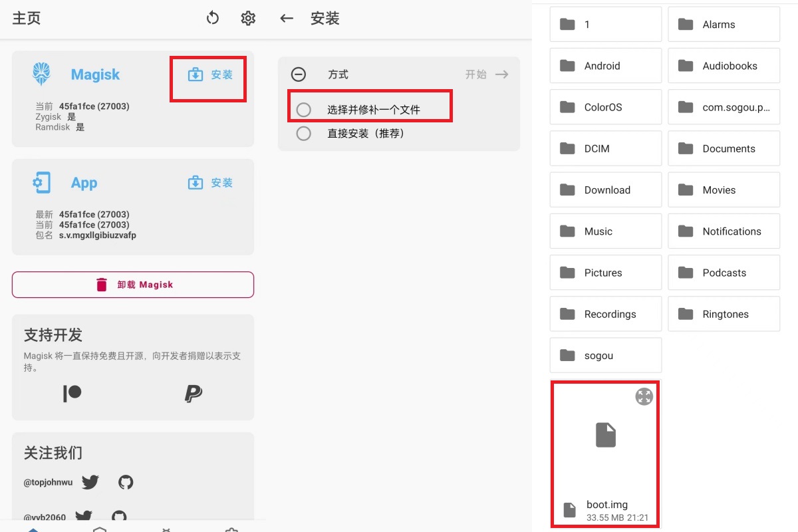798x532 pixels.
Task: Open the DCIM folder
Action: click(x=606, y=149)
